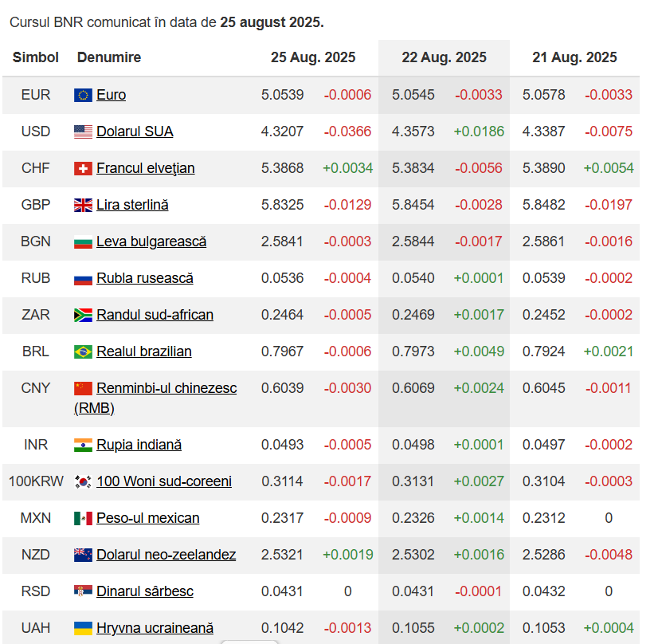Click the RUB symbol cell

tap(36, 278)
